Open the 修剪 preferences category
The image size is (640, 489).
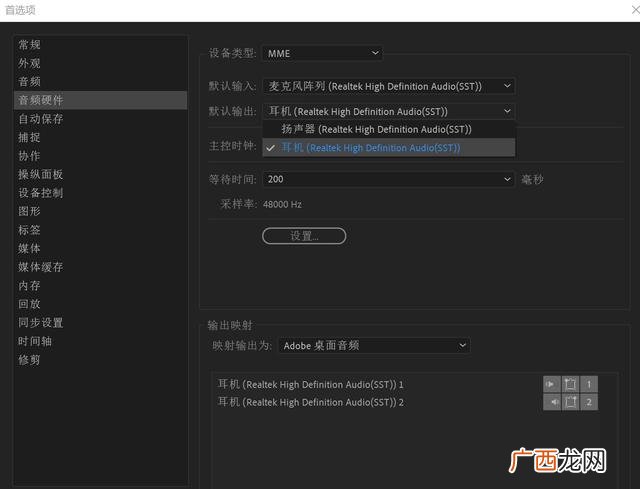(x=100, y=360)
